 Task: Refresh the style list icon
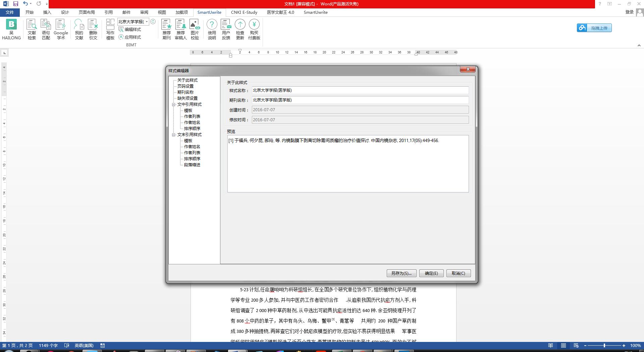pos(153,21)
